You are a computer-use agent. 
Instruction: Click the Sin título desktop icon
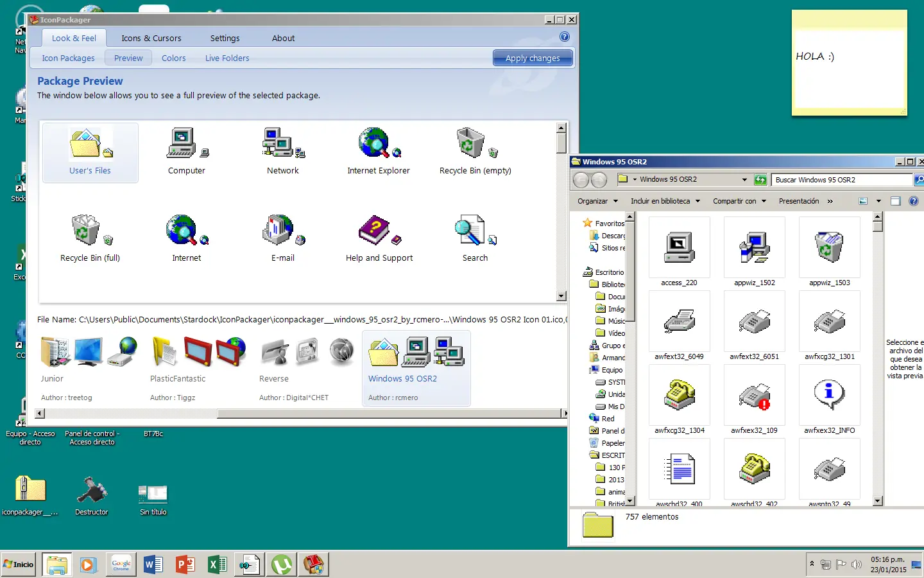pyautogui.click(x=153, y=499)
